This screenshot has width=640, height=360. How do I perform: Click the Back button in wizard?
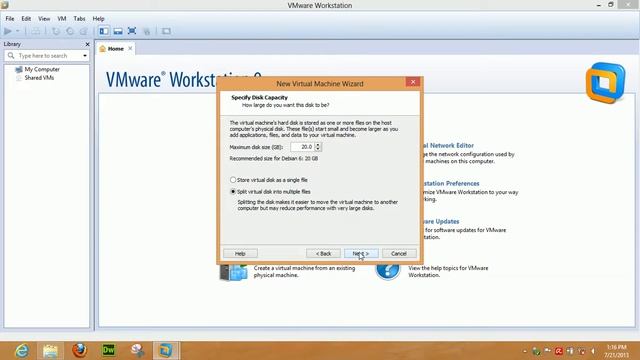point(323,253)
